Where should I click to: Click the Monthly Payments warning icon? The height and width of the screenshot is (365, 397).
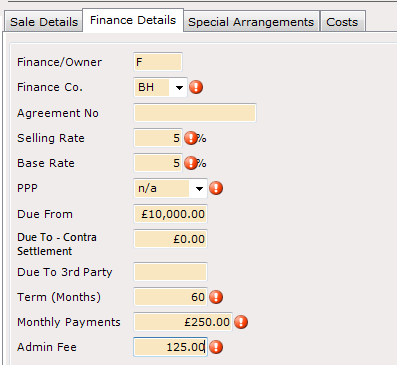point(241,322)
